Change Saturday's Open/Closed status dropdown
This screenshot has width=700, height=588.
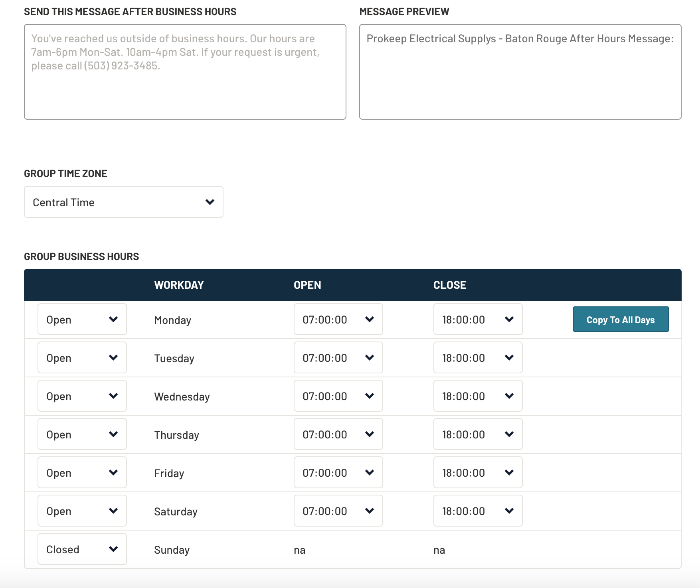tap(82, 511)
